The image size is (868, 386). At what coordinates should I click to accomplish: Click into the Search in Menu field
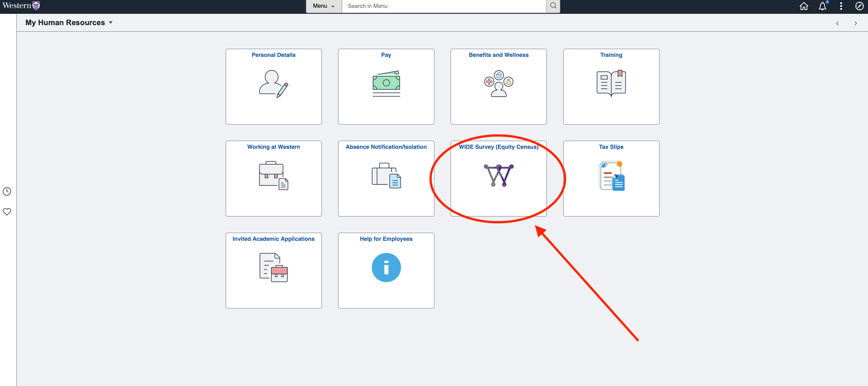pyautogui.click(x=444, y=6)
